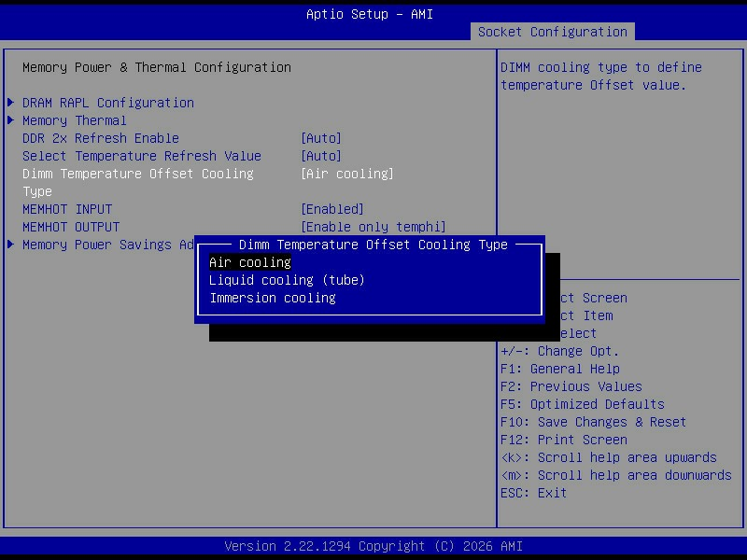Open the [Air cooling] value field
747x560 pixels.
(x=347, y=174)
